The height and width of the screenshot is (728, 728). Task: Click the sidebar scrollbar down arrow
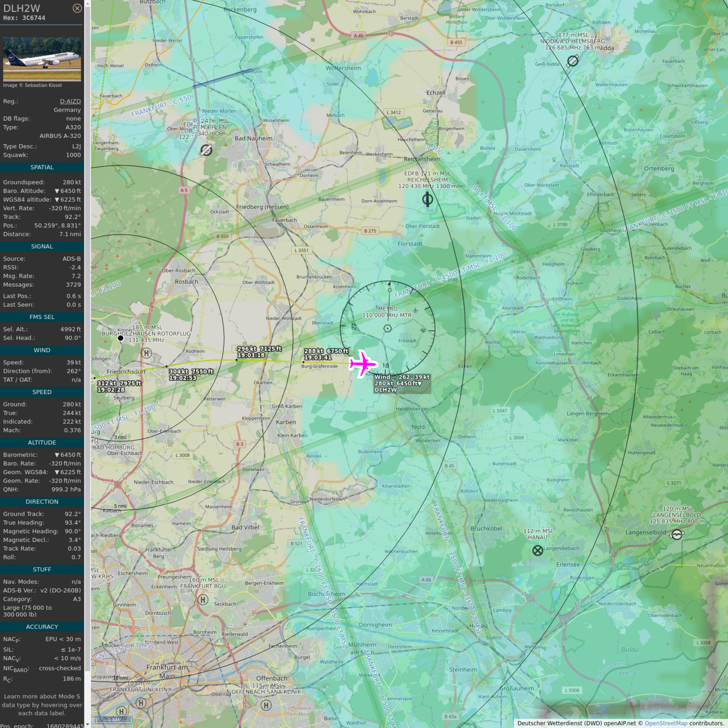[87, 724]
